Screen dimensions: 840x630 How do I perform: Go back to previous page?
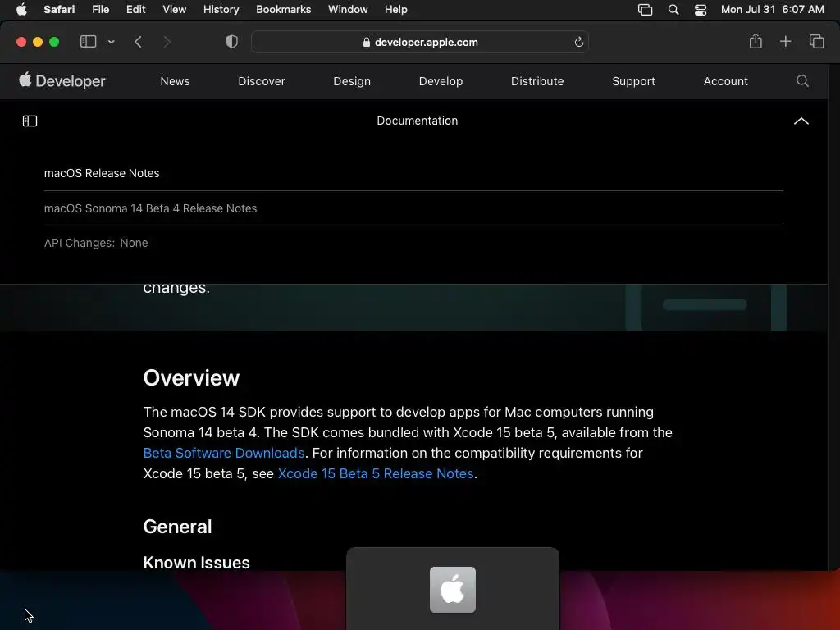[x=138, y=42]
